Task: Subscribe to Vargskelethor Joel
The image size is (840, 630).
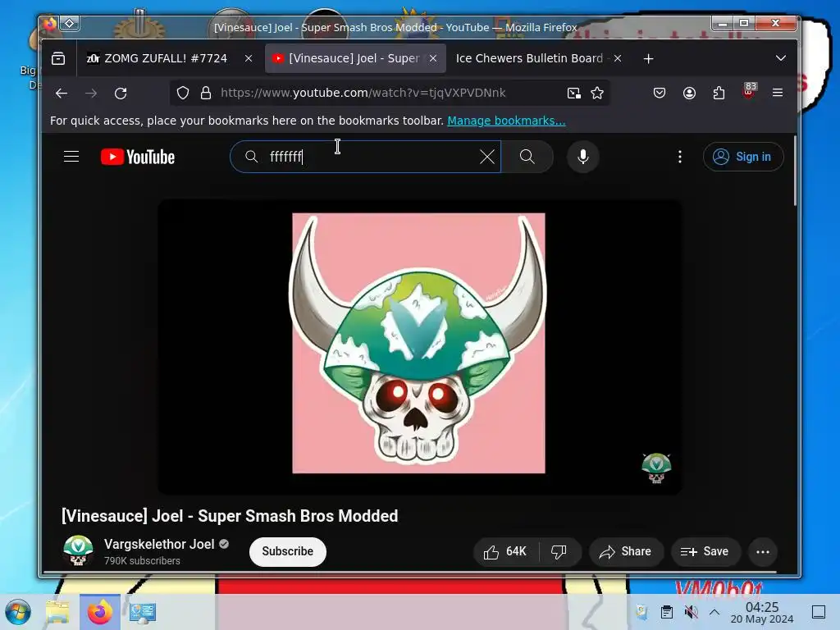Action: (288, 552)
